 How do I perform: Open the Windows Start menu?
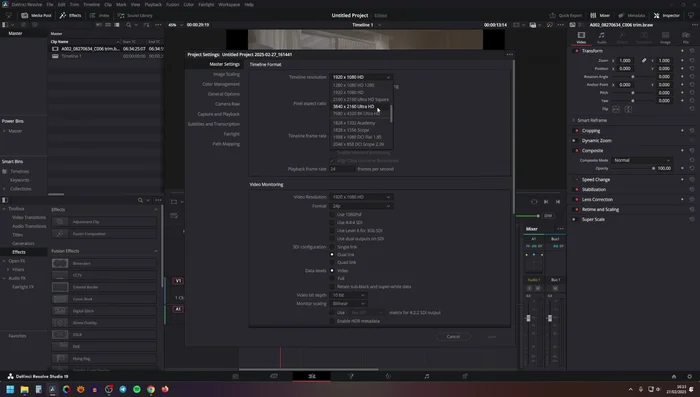[x=10, y=389]
